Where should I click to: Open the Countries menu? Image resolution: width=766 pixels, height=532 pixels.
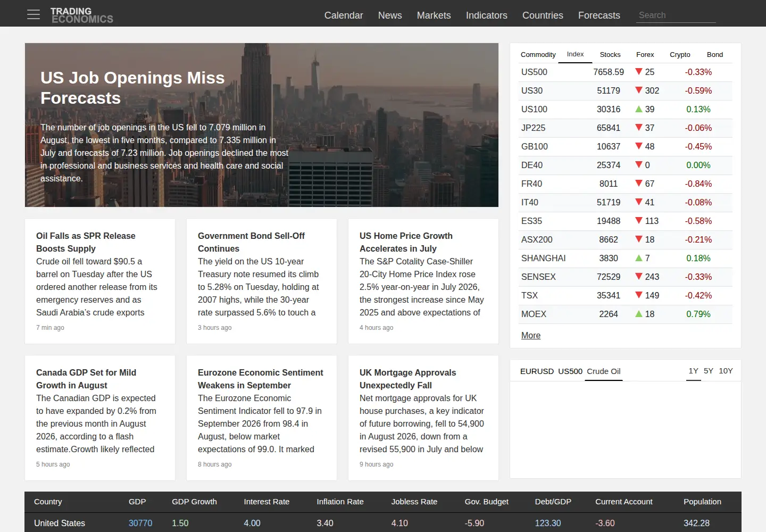coord(543,15)
